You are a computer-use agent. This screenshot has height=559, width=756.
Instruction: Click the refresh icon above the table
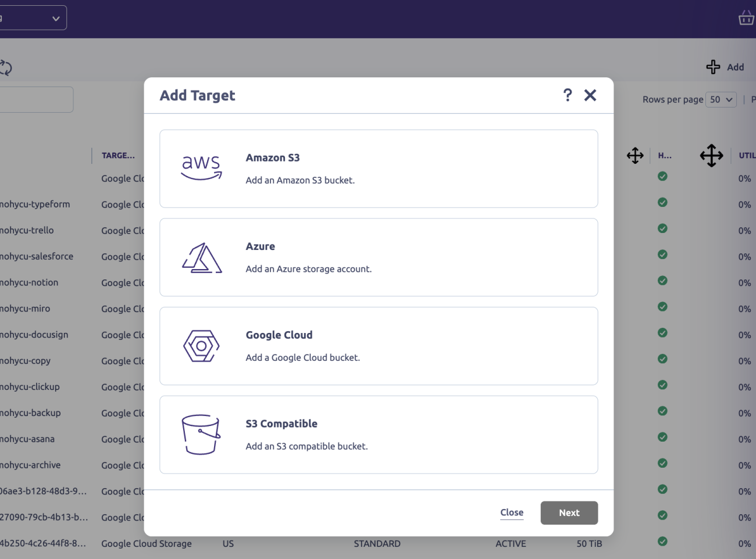tap(6, 67)
